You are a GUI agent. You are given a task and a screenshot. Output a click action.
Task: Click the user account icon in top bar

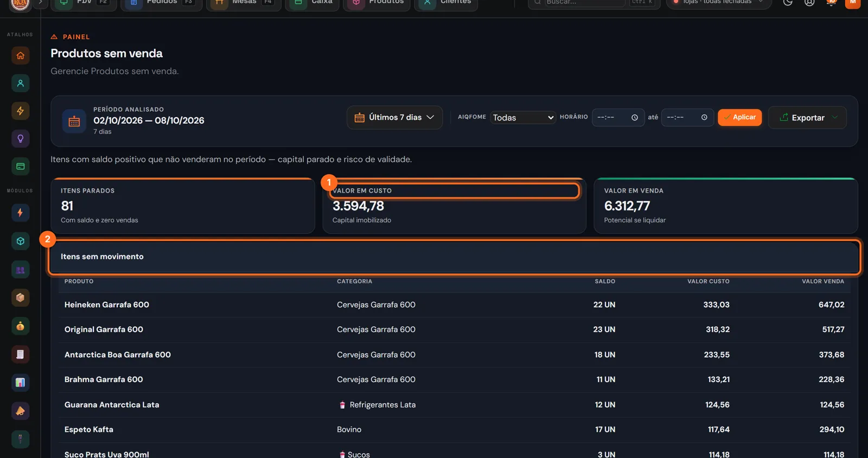(x=809, y=2)
